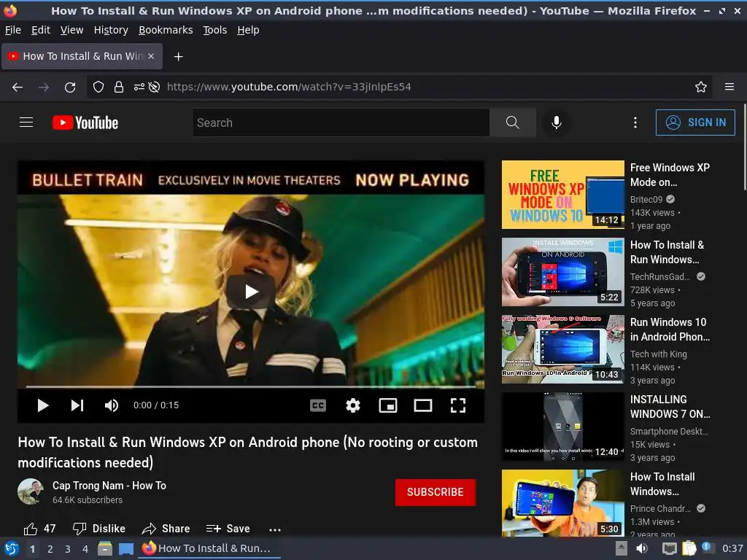Open the View menu

pyautogui.click(x=72, y=30)
